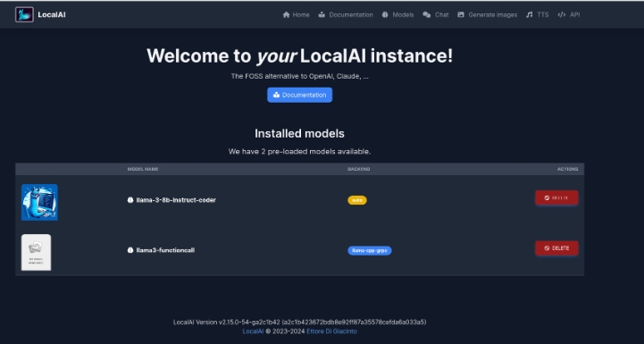Open the Generate images page
This screenshot has height=344, width=644.
point(488,15)
